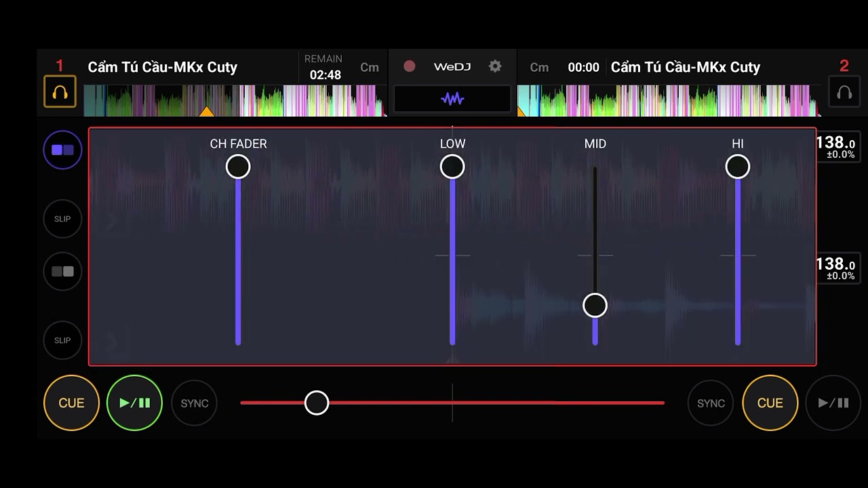Tap the right deck 00:00 time display

tap(583, 67)
